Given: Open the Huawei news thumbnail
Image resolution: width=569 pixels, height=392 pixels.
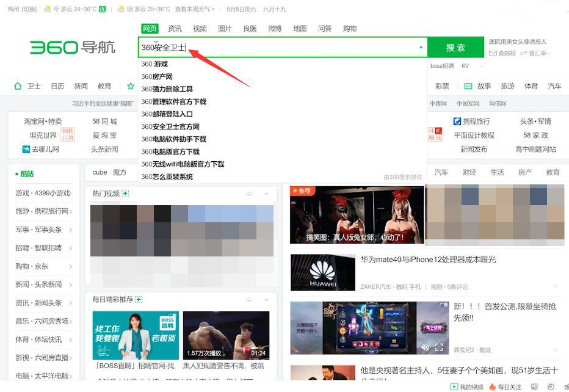Looking at the screenshot, I should pos(323,272).
